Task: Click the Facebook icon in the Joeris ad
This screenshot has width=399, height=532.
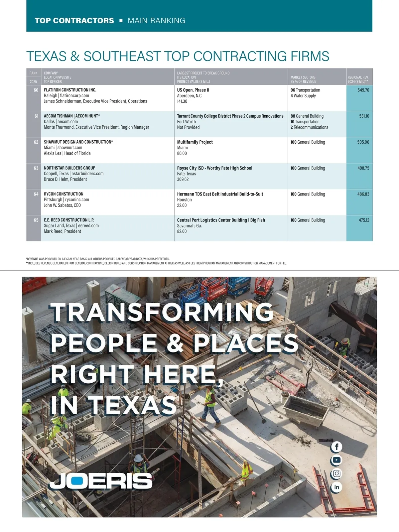Action: (x=336, y=447)
